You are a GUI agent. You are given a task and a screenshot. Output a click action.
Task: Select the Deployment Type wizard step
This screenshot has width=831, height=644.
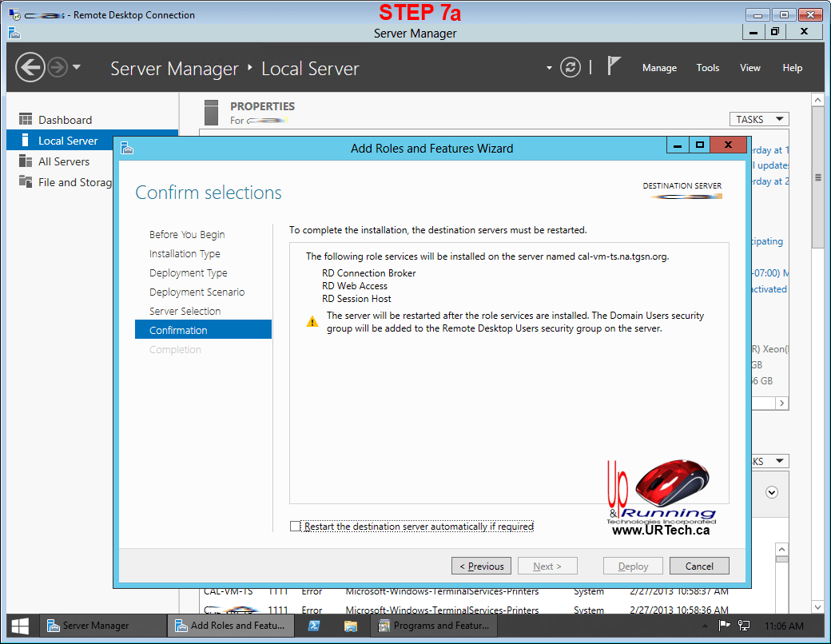tap(188, 272)
